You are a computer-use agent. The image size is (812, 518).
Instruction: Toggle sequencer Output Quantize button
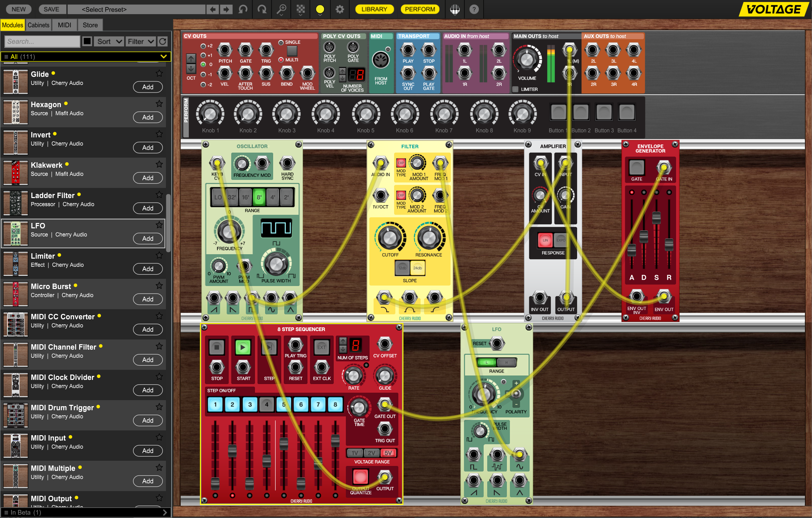point(360,477)
